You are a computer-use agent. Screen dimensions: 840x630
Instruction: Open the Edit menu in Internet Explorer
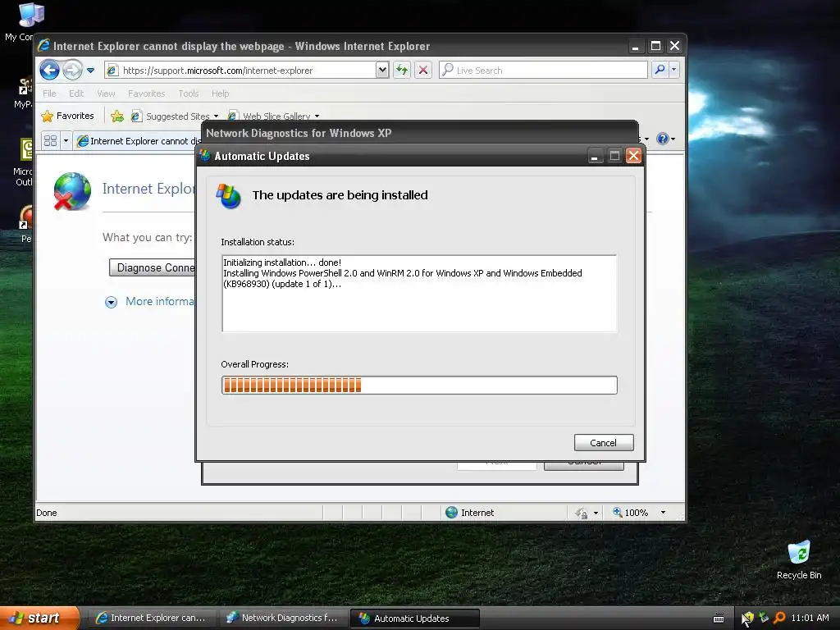[76, 94]
